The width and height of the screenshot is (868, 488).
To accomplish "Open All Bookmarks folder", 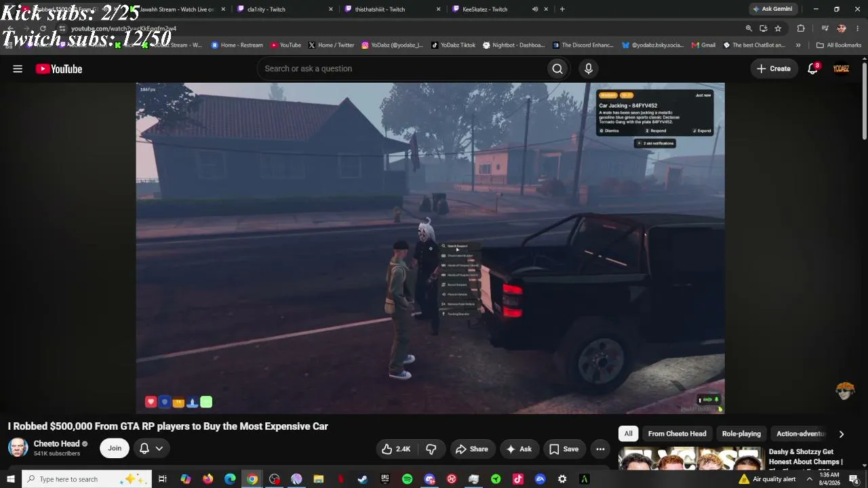I will (839, 45).
